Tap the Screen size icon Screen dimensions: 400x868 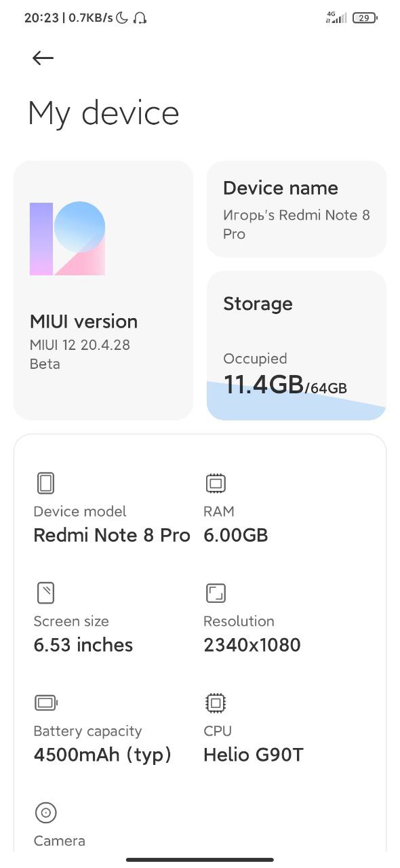coord(45,593)
